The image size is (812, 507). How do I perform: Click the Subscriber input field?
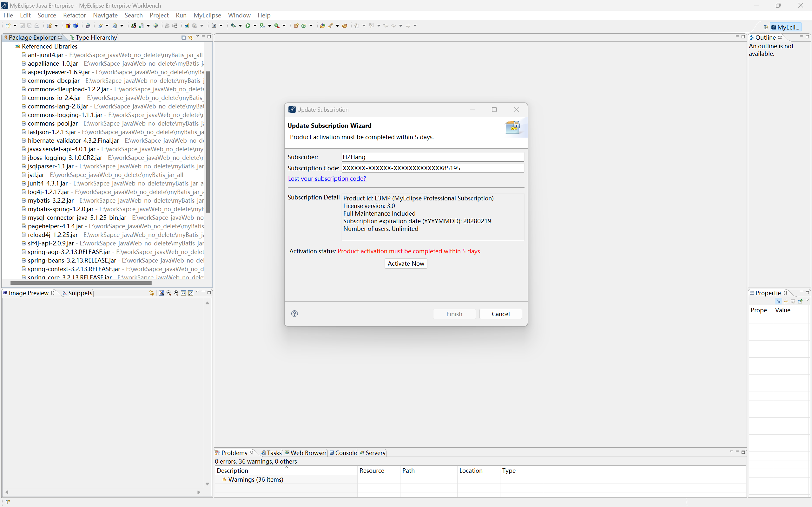point(432,157)
